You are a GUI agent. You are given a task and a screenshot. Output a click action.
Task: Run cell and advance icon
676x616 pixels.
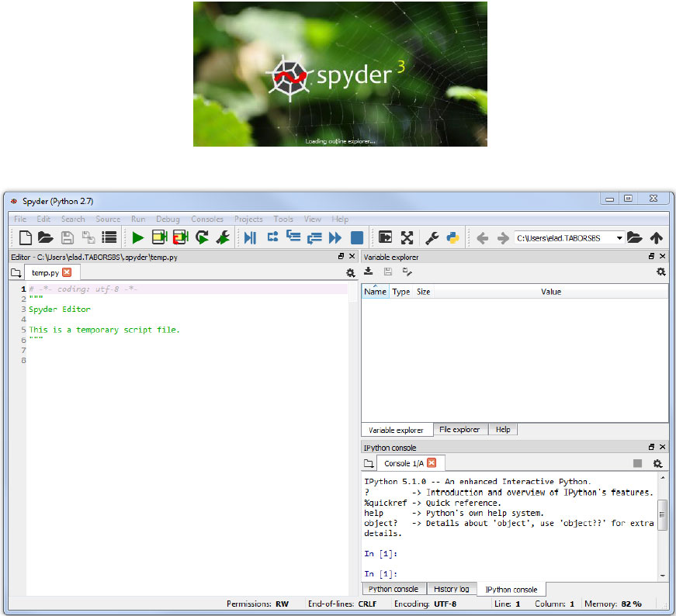181,237
